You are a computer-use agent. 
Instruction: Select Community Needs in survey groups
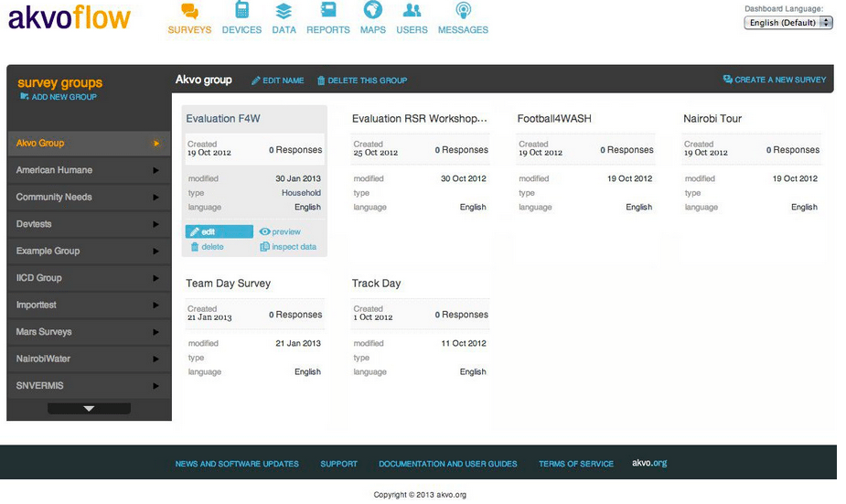89,197
